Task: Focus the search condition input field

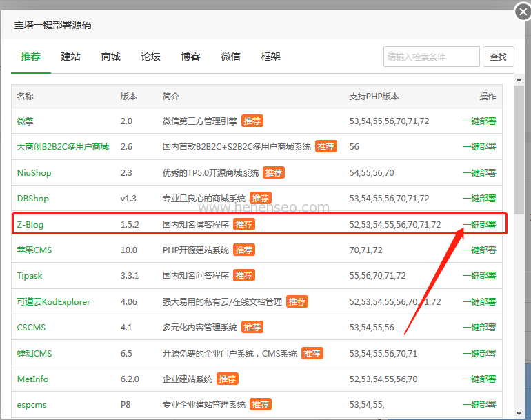Action: (432, 57)
